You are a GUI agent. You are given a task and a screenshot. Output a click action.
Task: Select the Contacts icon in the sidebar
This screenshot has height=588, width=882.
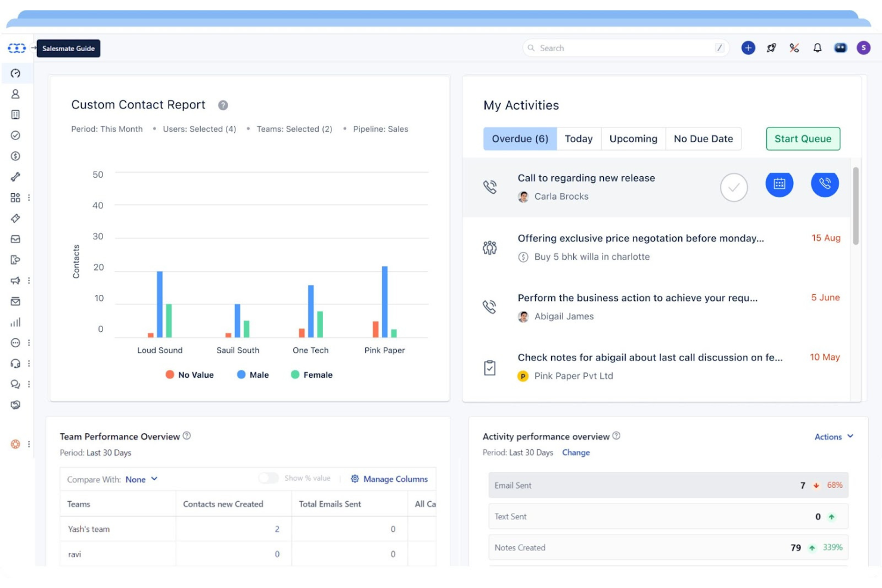point(16,94)
